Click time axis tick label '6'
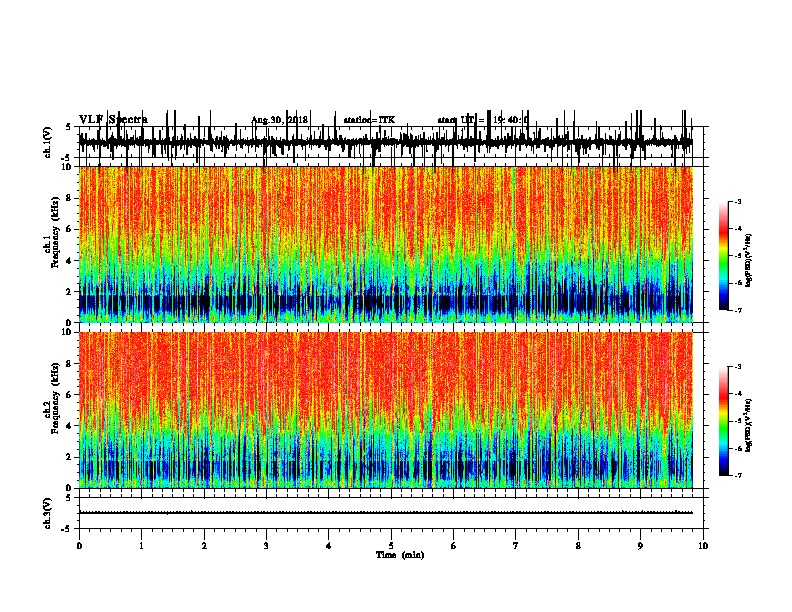The height and width of the screenshot is (612, 792). (454, 546)
